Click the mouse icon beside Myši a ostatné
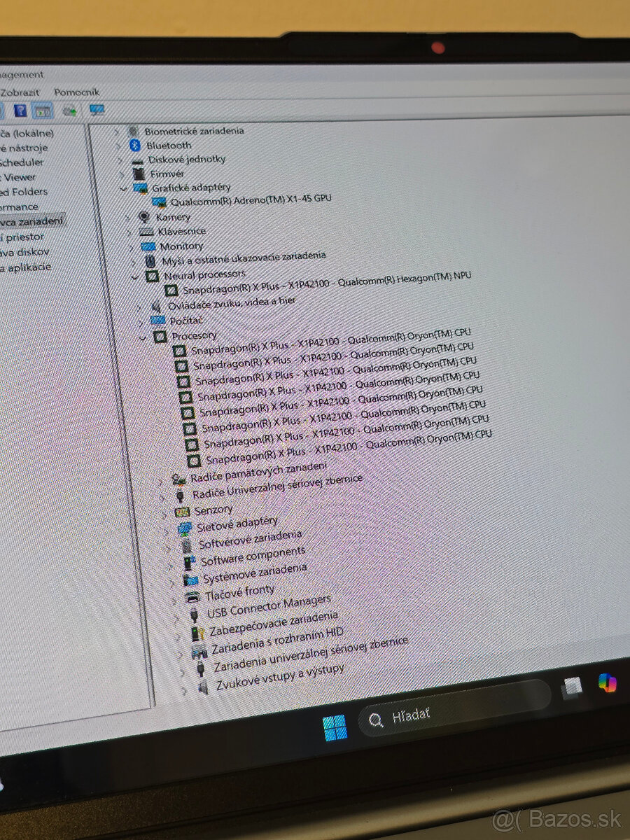This screenshot has width=630, height=840. click(x=150, y=261)
